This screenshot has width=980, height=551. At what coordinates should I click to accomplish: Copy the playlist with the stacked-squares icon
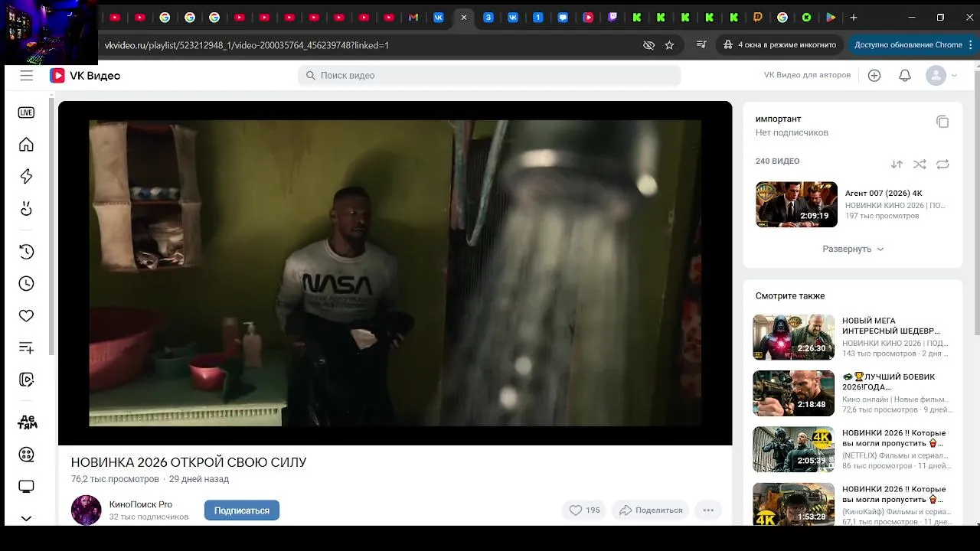[x=942, y=122]
